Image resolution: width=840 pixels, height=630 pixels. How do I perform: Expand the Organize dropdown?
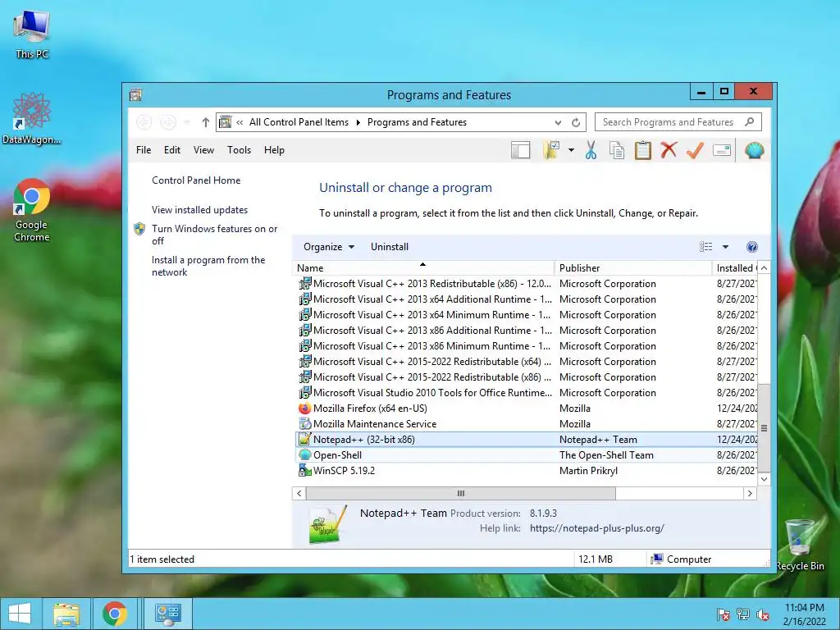329,247
